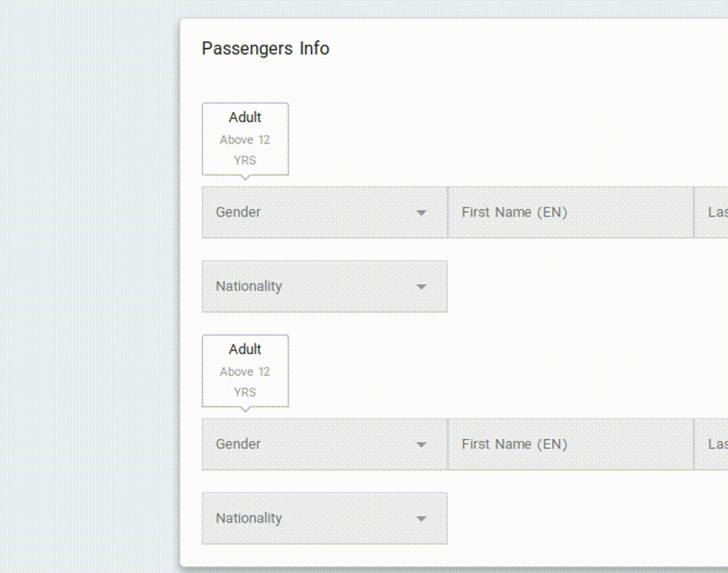Click the arrow icon on first passenger's Gender field
728x573 pixels.
(x=421, y=213)
